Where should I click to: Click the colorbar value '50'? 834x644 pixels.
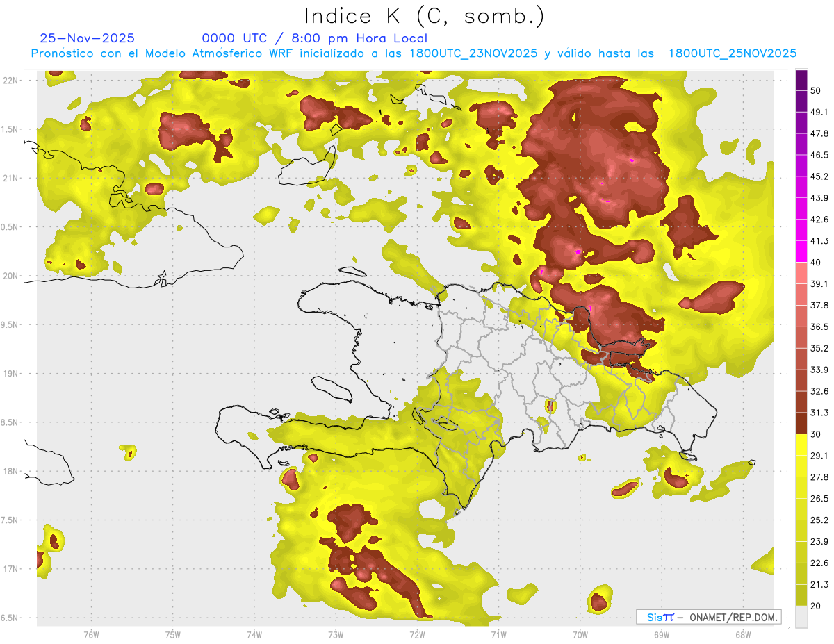coord(817,91)
